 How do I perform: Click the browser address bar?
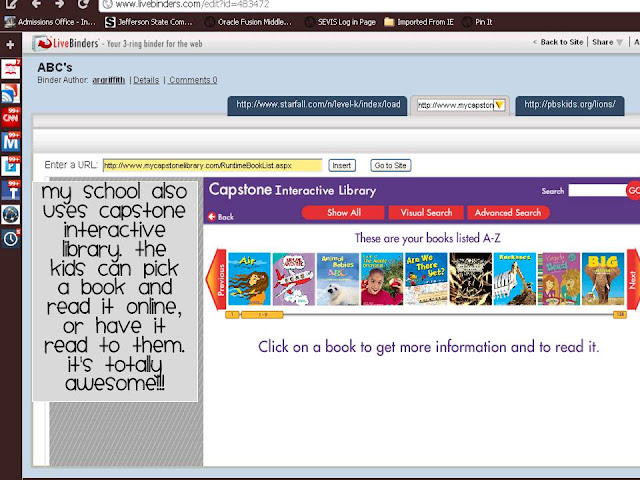coord(367,4)
